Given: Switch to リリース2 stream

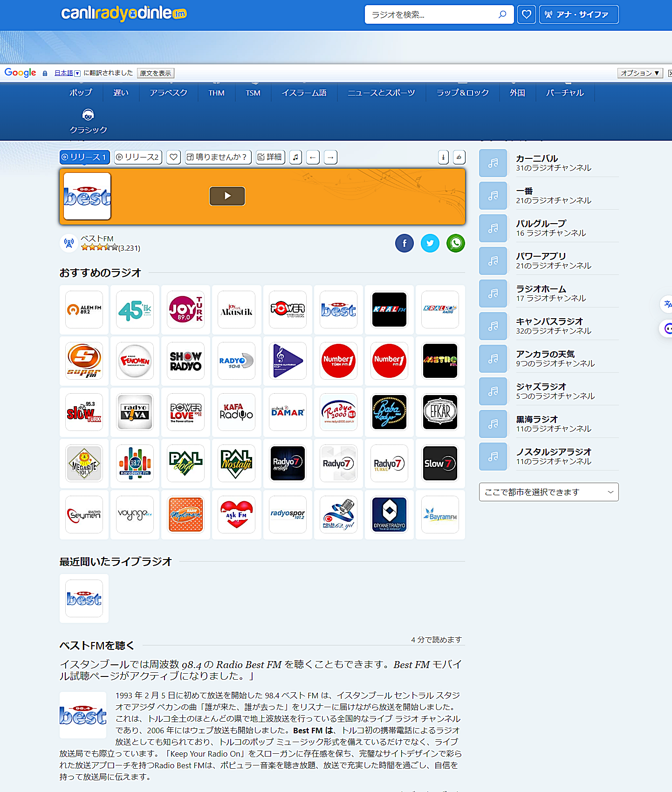Looking at the screenshot, I should coord(138,157).
